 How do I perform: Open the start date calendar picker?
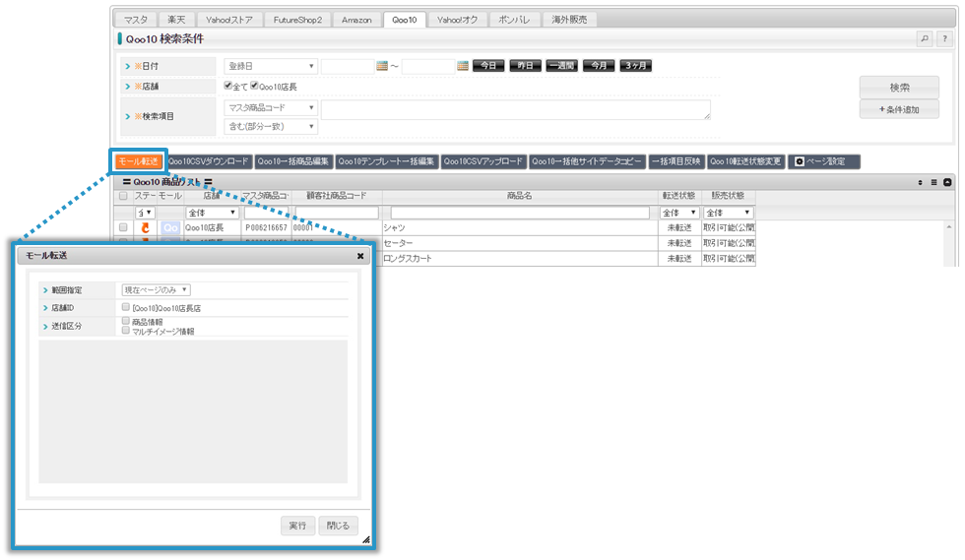(382, 66)
